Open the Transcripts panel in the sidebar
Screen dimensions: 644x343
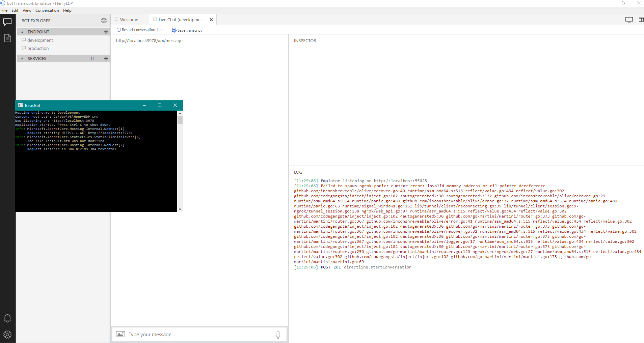point(7,38)
